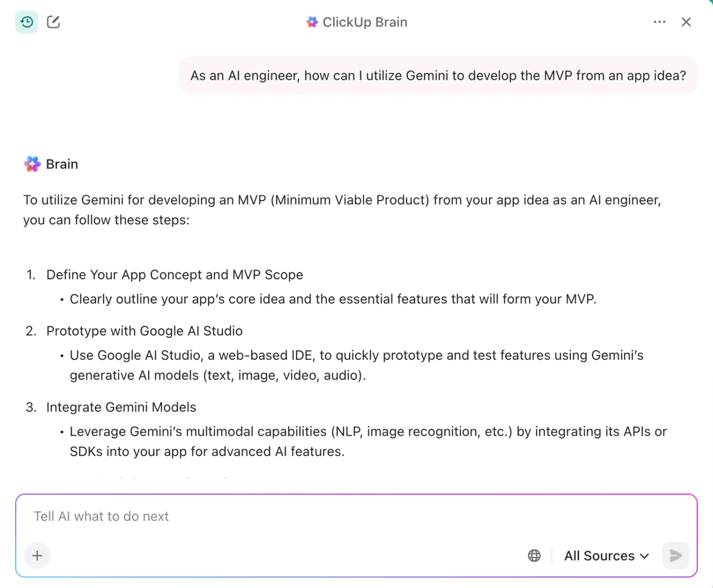This screenshot has height=588, width=713.
Task: Close the ClickUp Brain panel
Action: point(686,22)
